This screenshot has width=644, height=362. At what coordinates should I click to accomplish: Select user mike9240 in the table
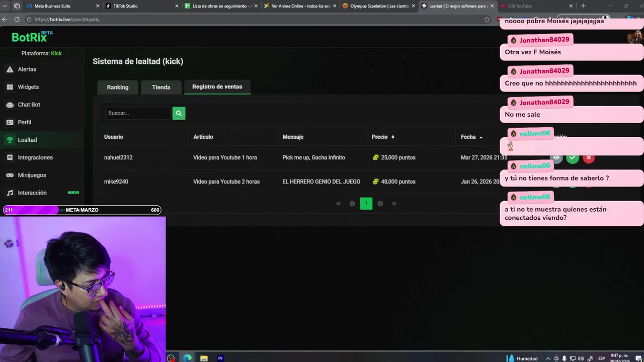point(116,182)
